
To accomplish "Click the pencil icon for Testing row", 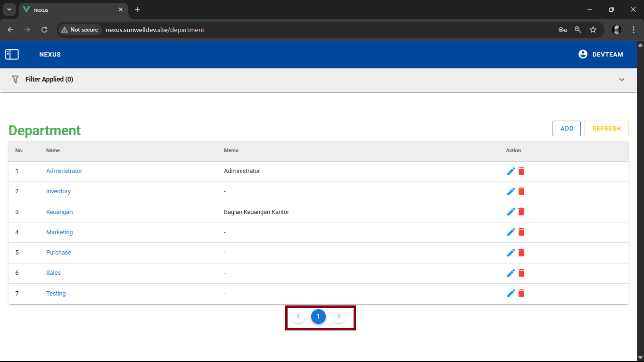I will pos(511,293).
